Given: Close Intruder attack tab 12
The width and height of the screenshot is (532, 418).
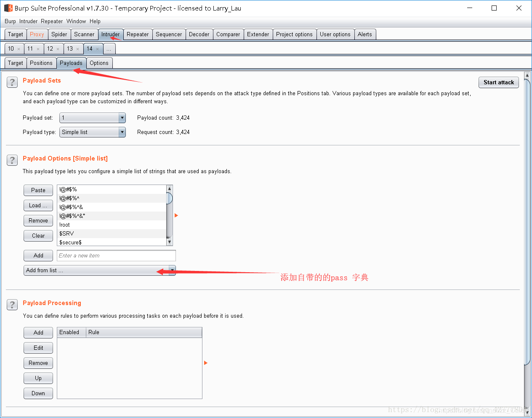Looking at the screenshot, I should pyautogui.click(x=58, y=49).
